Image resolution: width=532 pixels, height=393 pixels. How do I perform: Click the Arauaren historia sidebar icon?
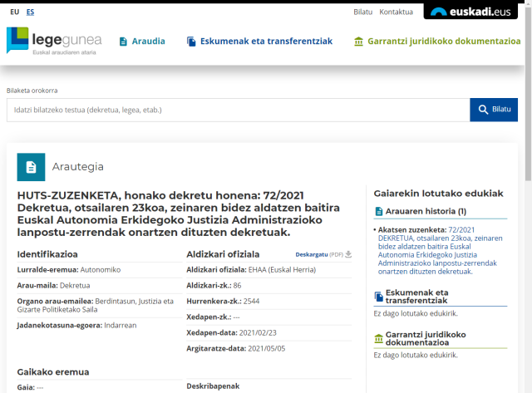[379, 211]
